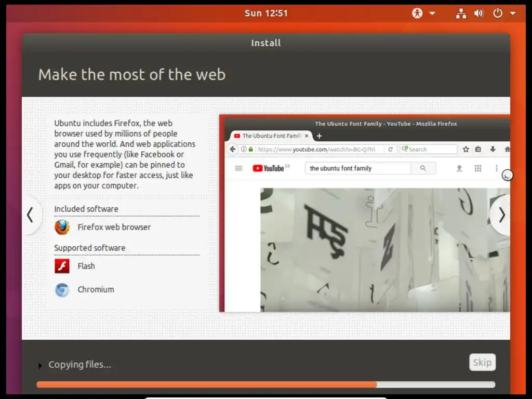Open the wired network status icon
532x399 pixels.
click(461, 13)
